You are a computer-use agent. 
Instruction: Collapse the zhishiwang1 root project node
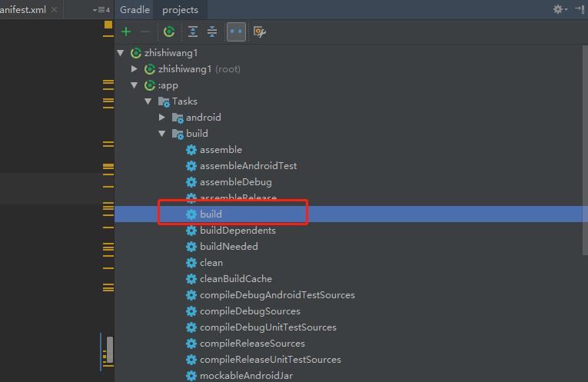[x=121, y=53]
